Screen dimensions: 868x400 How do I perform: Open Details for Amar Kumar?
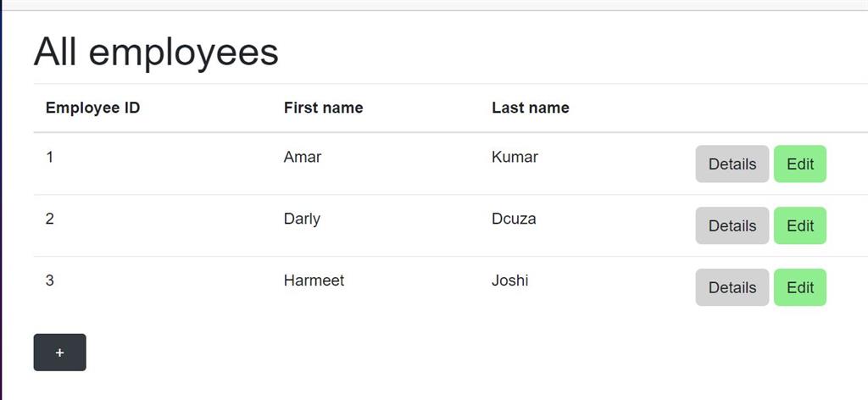732,164
